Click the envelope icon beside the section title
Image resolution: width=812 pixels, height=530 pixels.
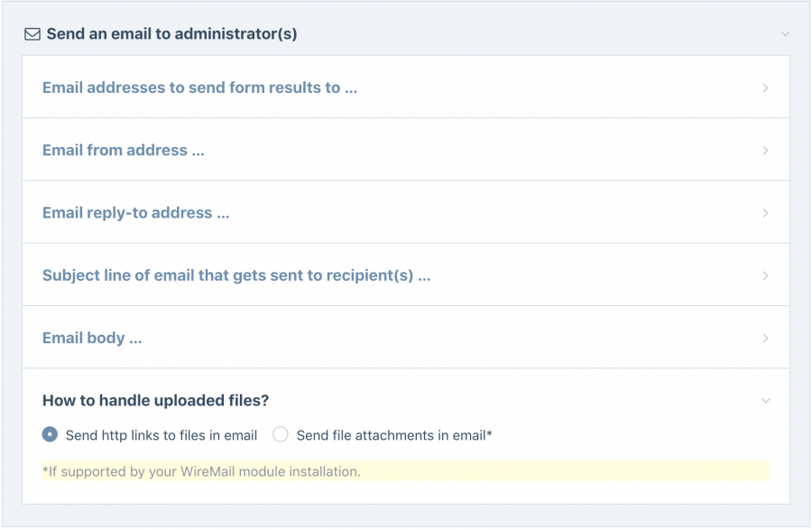pyautogui.click(x=32, y=34)
